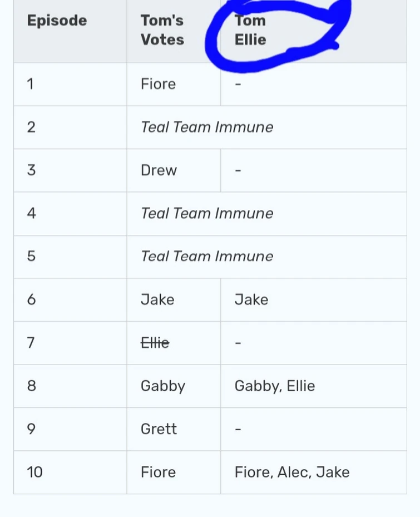This screenshot has height=517, width=420.
Task: Click the dash in episode 1 row
Action: (238, 85)
